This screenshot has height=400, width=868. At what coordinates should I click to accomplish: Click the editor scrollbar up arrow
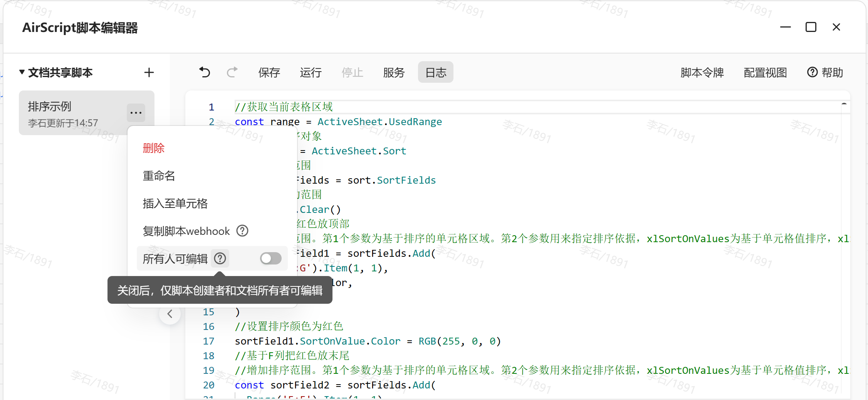click(x=844, y=104)
